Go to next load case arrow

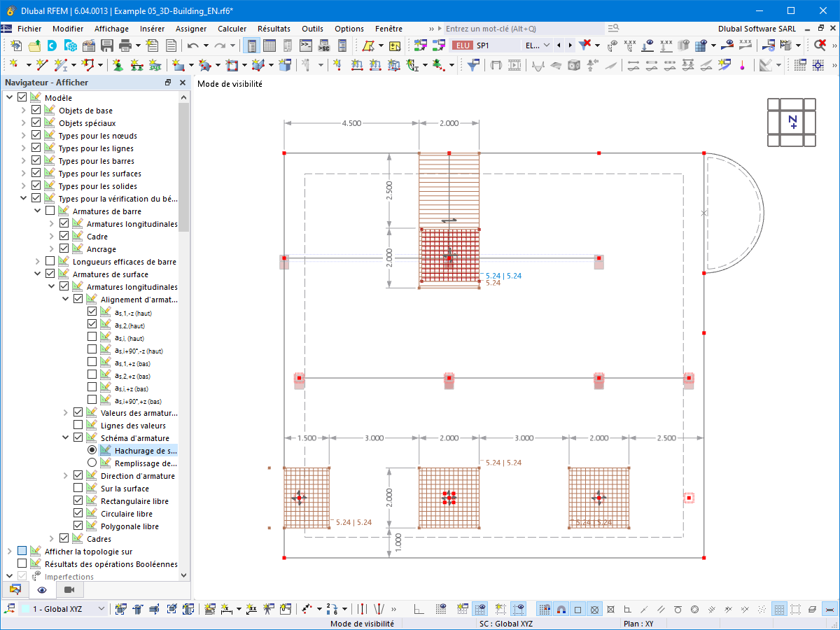point(570,45)
